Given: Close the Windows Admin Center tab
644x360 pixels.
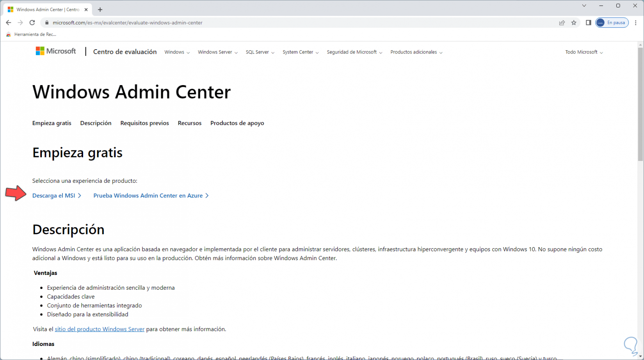Looking at the screenshot, I should coord(86,9).
